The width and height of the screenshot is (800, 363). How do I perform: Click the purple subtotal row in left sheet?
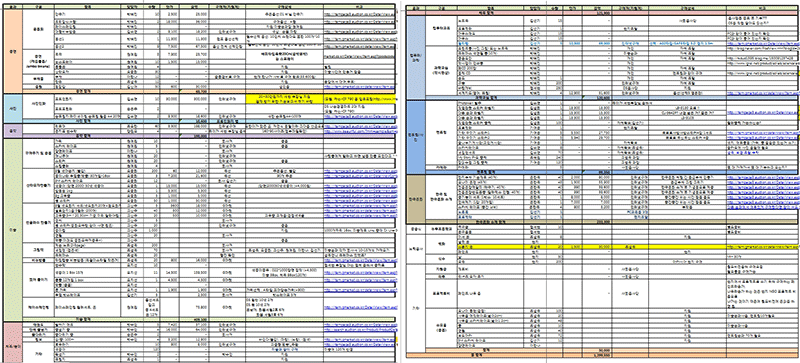209,136
